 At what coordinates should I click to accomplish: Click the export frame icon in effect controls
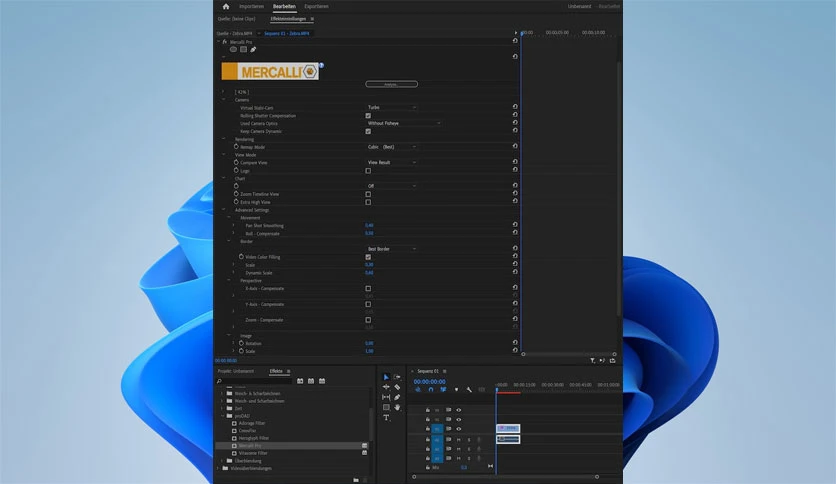[x=613, y=361]
